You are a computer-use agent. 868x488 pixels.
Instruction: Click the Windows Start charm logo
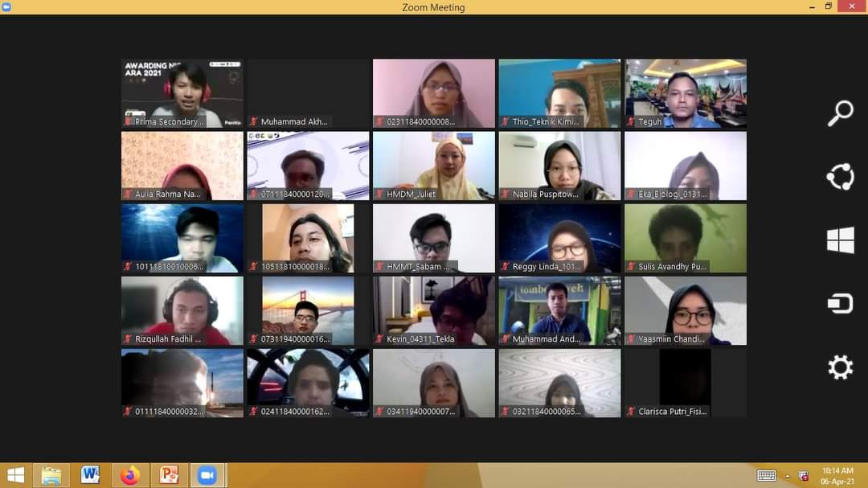(x=840, y=240)
